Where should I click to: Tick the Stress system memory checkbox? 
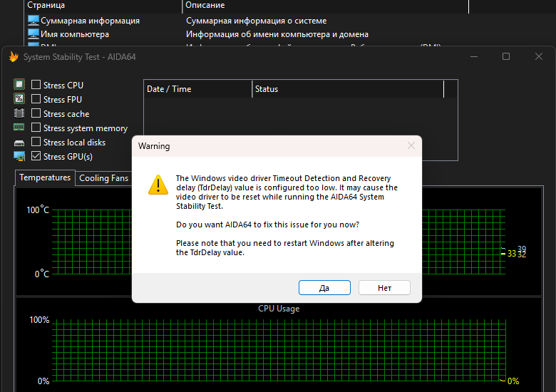pyautogui.click(x=36, y=127)
